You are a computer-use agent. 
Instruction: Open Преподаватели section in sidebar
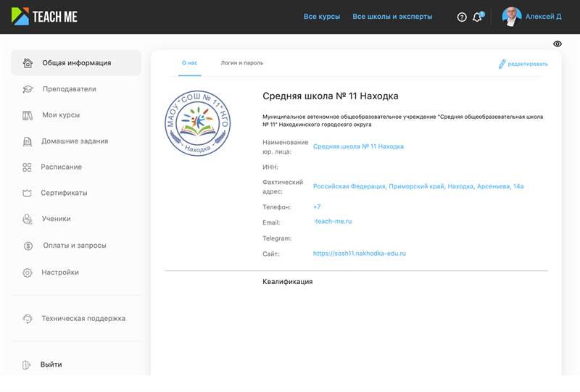pyautogui.click(x=69, y=89)
